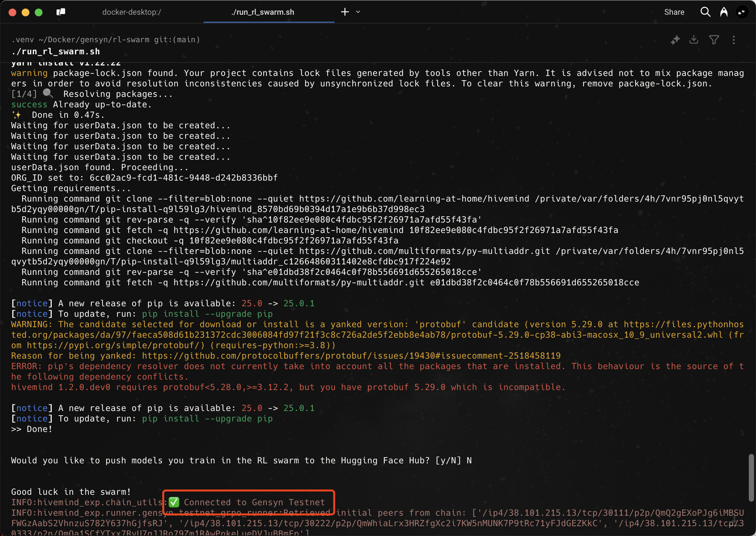This screenshot has height=536, width=756.
Task: Click the filter block output funnel
Action: pos(714,40)
